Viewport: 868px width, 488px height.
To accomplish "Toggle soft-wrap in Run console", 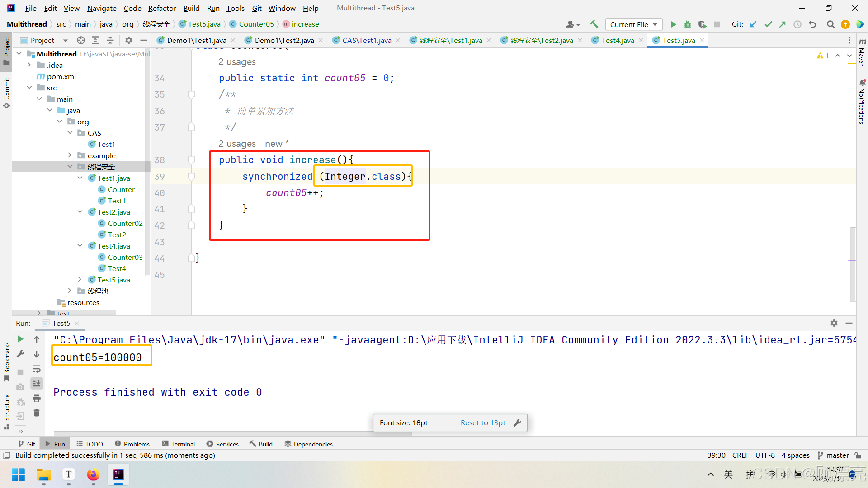I will [x=37, y=369].
